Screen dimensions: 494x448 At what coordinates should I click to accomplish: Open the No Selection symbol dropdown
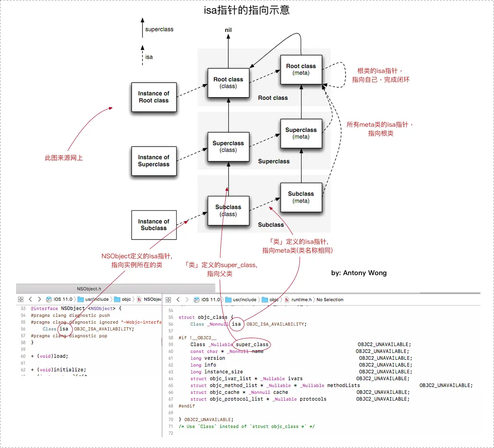(330, 300)
